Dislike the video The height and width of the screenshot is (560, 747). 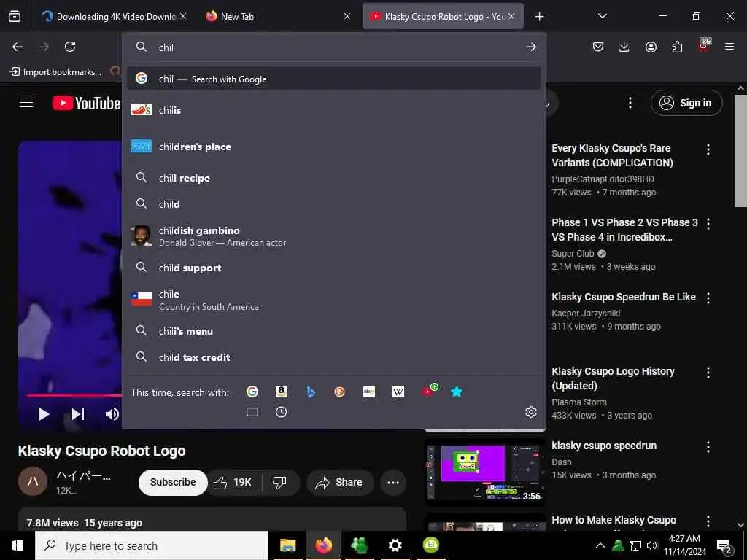point(279,483)
